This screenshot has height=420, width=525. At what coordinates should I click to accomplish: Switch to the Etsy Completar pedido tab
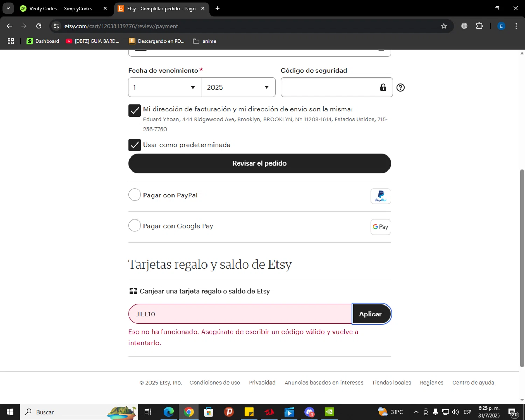point(161,8)
